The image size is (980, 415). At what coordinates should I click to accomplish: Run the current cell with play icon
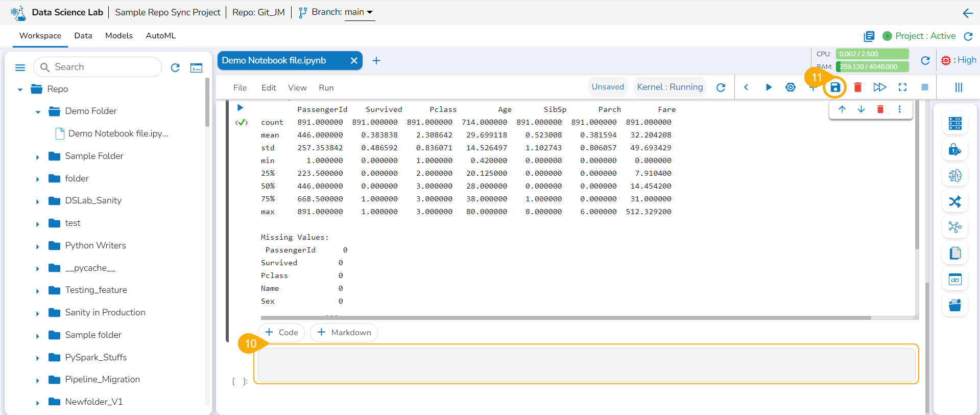click(769, 87)
